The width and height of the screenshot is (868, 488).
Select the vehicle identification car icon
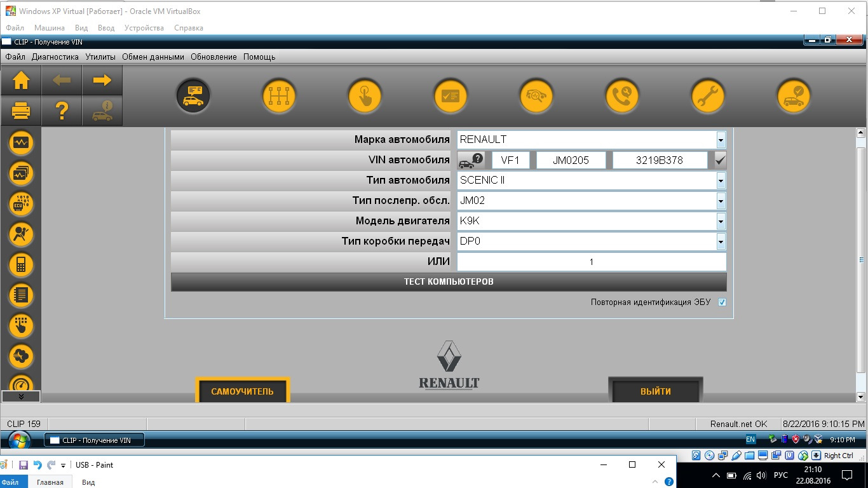point(193,97)
